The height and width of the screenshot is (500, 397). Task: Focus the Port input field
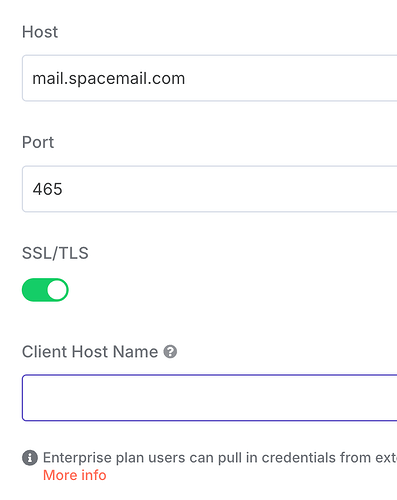(x=210, y=189)
